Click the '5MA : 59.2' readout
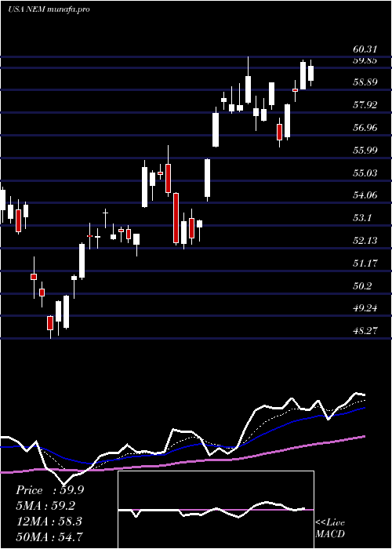Viewport: 392px width, 549px height. coord(45,506)
